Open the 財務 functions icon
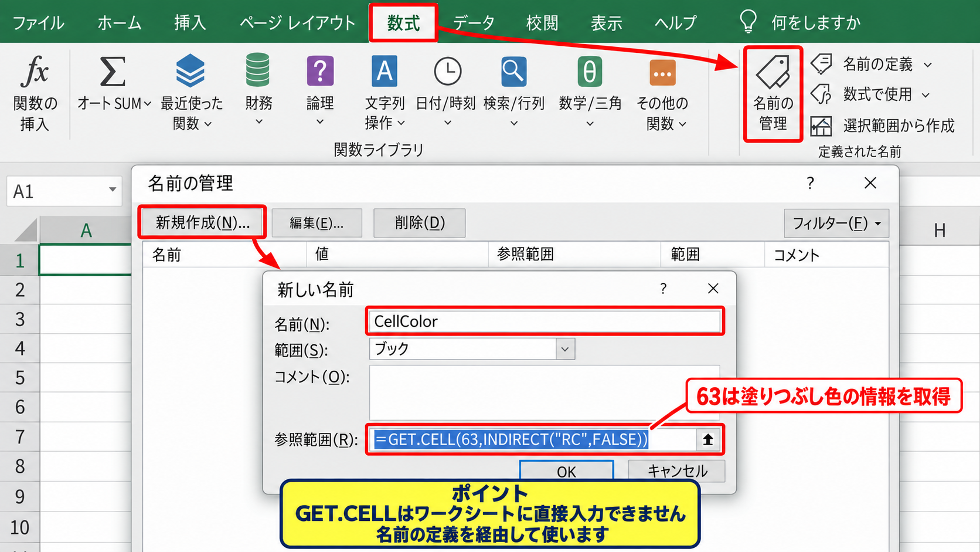Screen dimensions: 980x552 tap(258, 70)
